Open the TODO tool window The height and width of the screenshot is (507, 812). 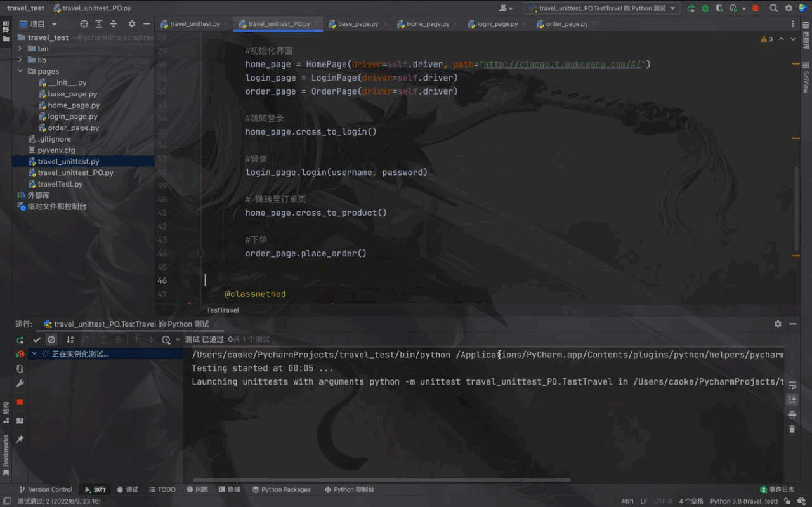tap(162, 489)
